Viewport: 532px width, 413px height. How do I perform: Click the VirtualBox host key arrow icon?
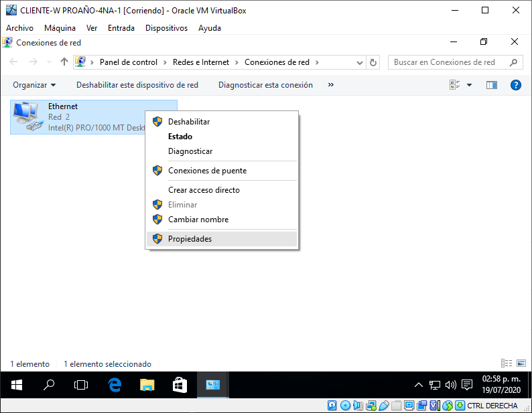[x=460, y=405]
